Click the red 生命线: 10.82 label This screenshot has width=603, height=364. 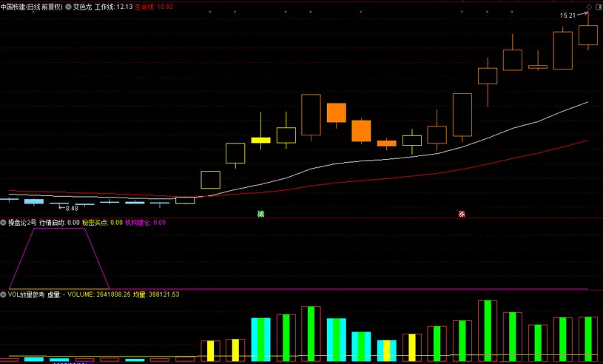pos(154,7)
